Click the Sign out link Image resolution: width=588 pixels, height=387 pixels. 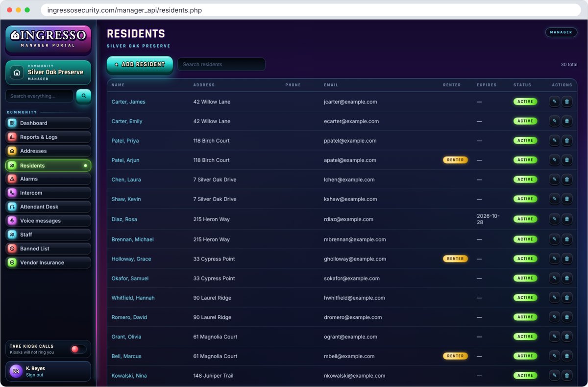[34, 375]
